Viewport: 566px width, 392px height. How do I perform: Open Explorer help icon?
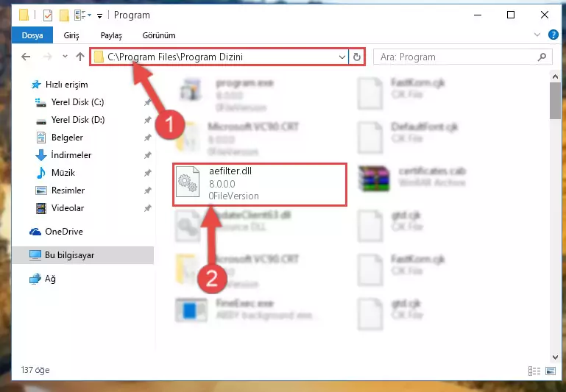(553, 35)
